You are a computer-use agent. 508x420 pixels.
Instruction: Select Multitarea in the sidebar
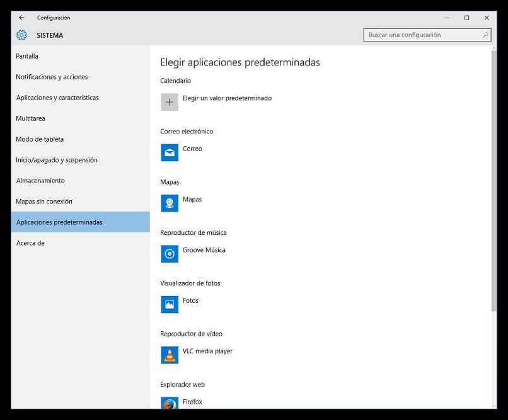80,118
